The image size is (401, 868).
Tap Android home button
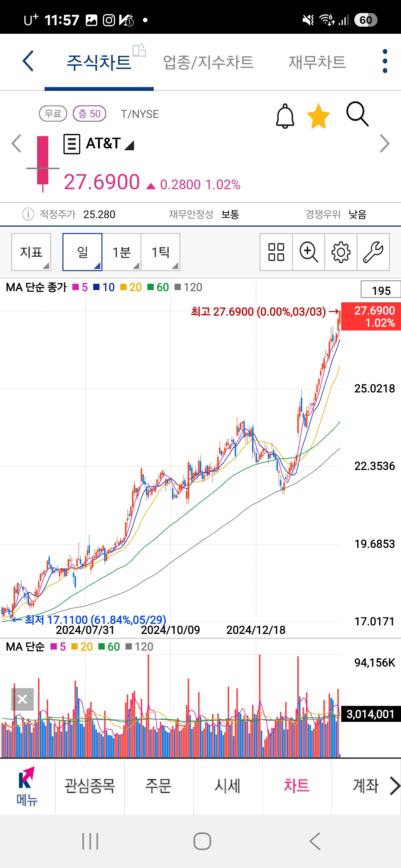202,841
